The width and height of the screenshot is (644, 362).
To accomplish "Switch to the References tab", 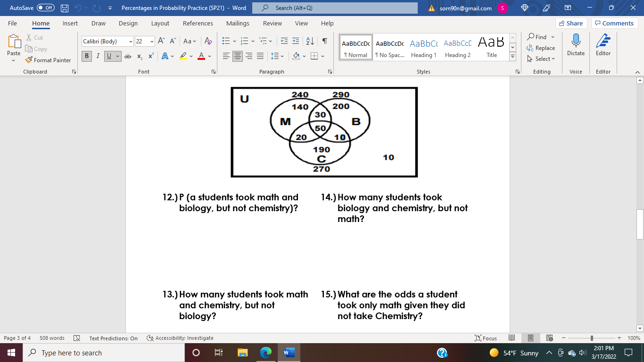I will pos(198,23).
